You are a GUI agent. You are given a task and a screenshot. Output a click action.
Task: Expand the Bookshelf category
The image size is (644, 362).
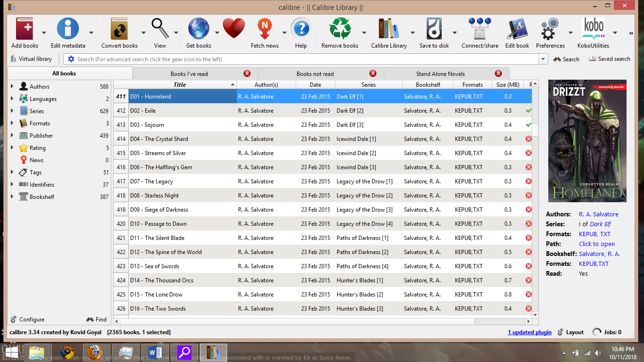[x=12, y=197]
